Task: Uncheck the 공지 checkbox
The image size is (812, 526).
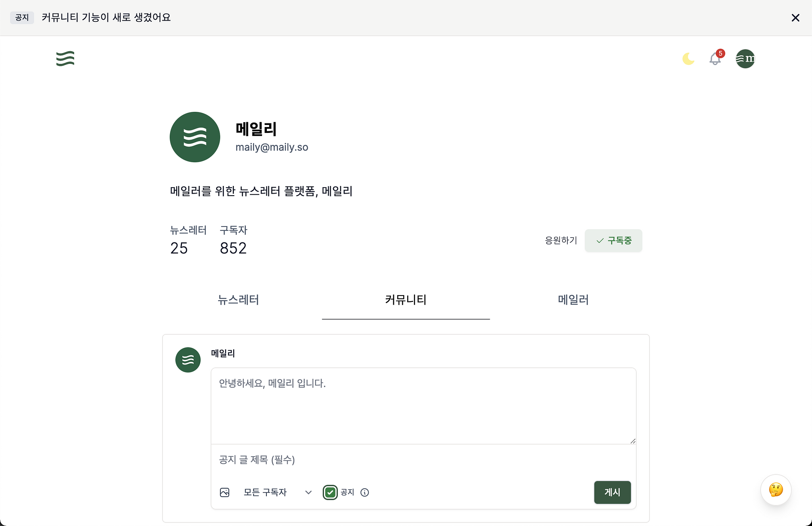Action: pyautogui.click(x=329, y=492)
